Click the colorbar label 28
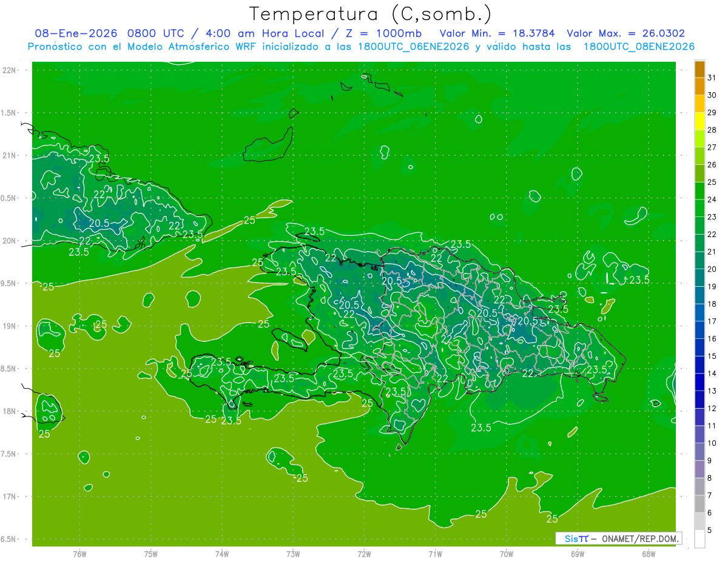This screenshot has height=562, width=728. [712, 130]
